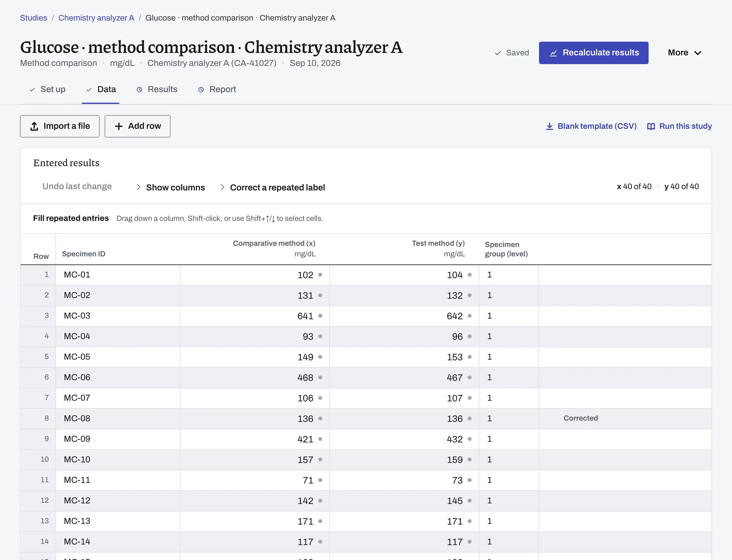Click the status dot beside y value 642
The height and width of the screenshot is (560, 732).
[x=470, y=316]
